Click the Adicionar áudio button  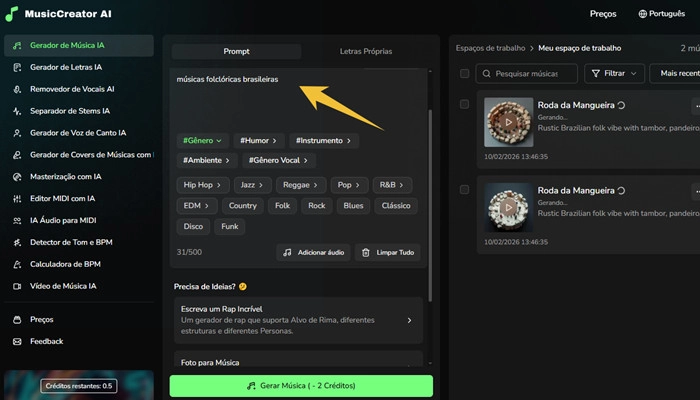coord(313,253)
